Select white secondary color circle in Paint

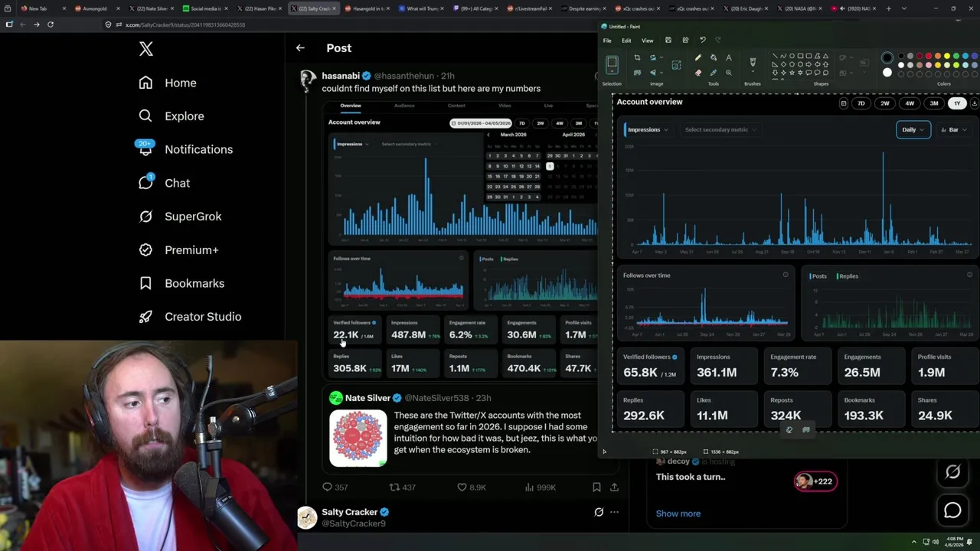click(887, 73)
